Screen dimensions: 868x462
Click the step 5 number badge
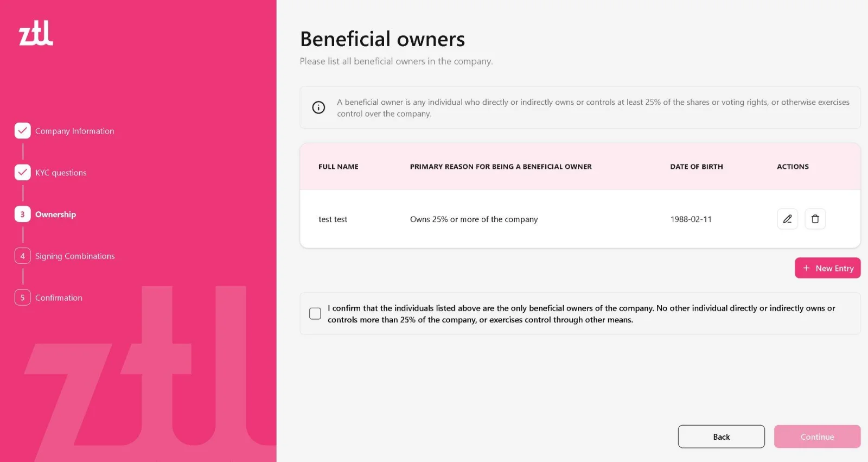(23, 298)
